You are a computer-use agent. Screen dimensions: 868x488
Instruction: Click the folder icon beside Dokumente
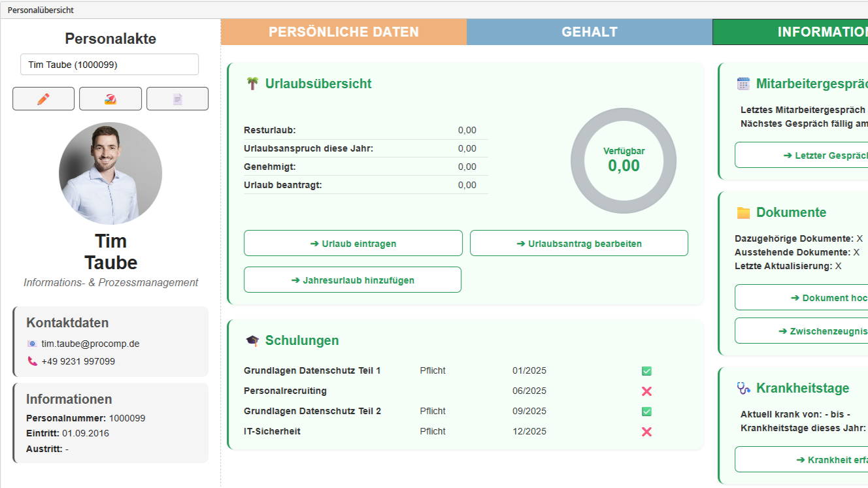[x=743, y=212]
